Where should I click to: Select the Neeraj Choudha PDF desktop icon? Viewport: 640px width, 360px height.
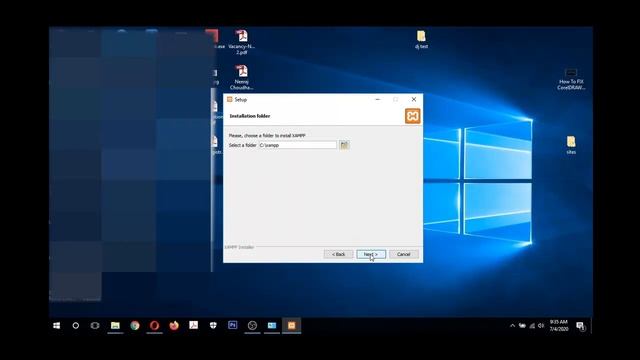click(x=242, y=77)
